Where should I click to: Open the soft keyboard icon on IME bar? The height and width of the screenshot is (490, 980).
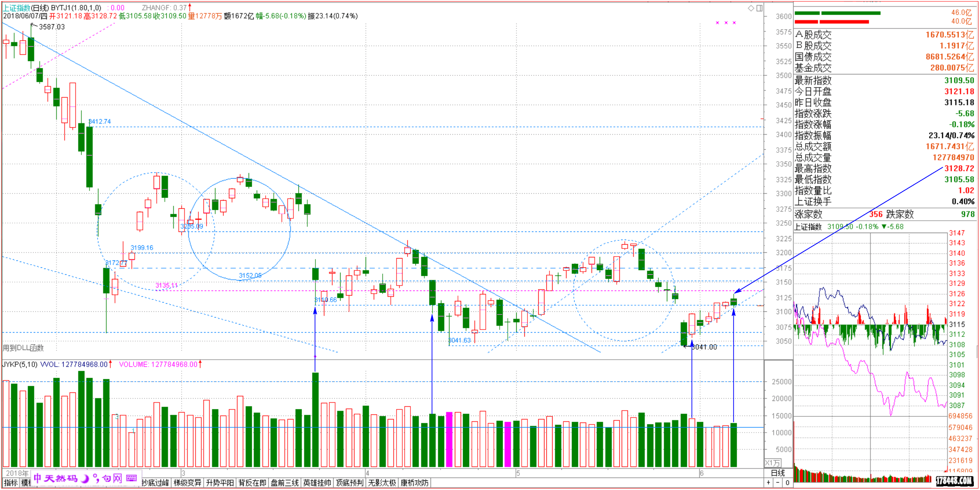pos(131,478)
